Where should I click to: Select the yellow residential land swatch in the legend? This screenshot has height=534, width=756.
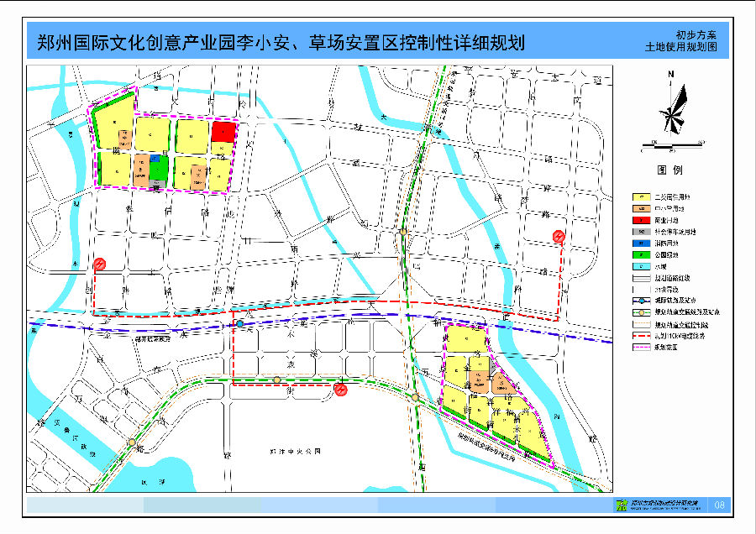tap(640, 196)
